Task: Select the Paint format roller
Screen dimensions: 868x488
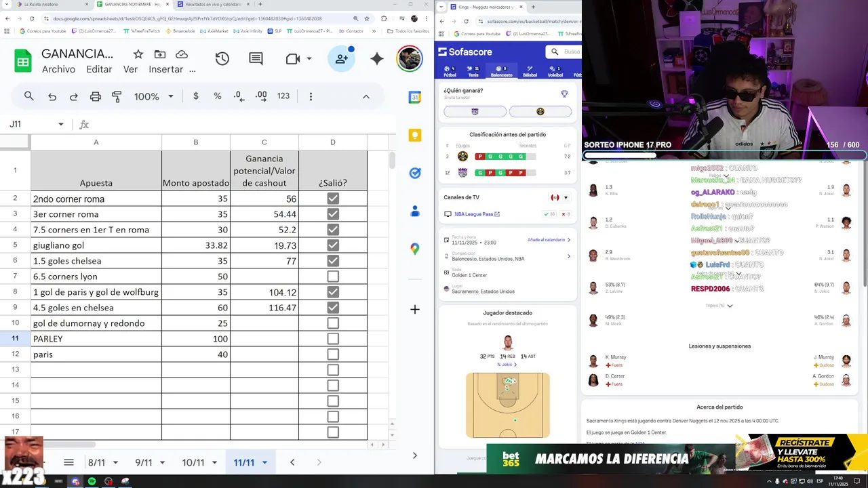Action: click(x=117, y=97)
